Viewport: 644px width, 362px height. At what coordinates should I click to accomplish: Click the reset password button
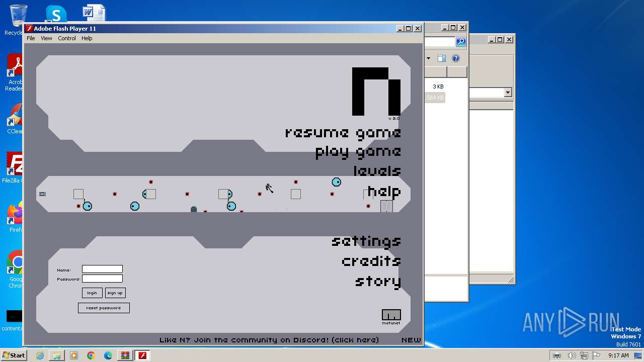[x=104, y=308]
